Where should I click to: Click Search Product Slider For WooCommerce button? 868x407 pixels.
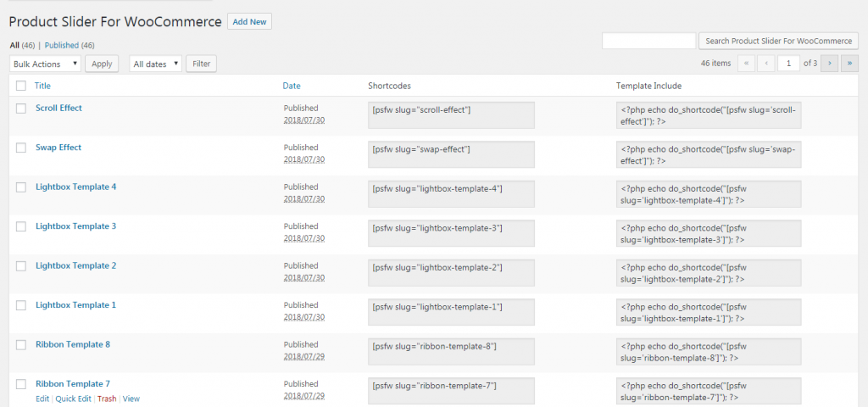779,41
